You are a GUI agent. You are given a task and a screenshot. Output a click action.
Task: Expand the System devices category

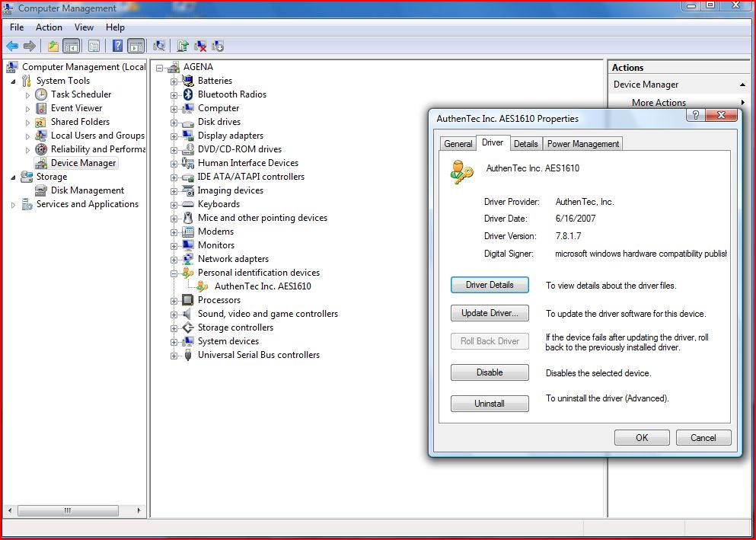point(174,342)
